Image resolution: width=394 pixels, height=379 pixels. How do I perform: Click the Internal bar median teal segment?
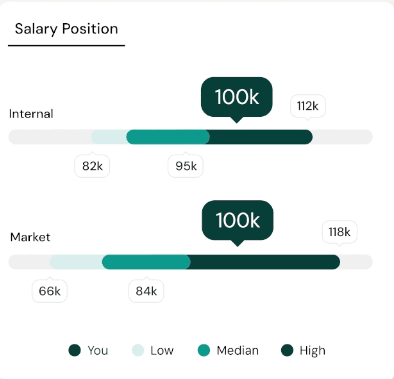168,137
